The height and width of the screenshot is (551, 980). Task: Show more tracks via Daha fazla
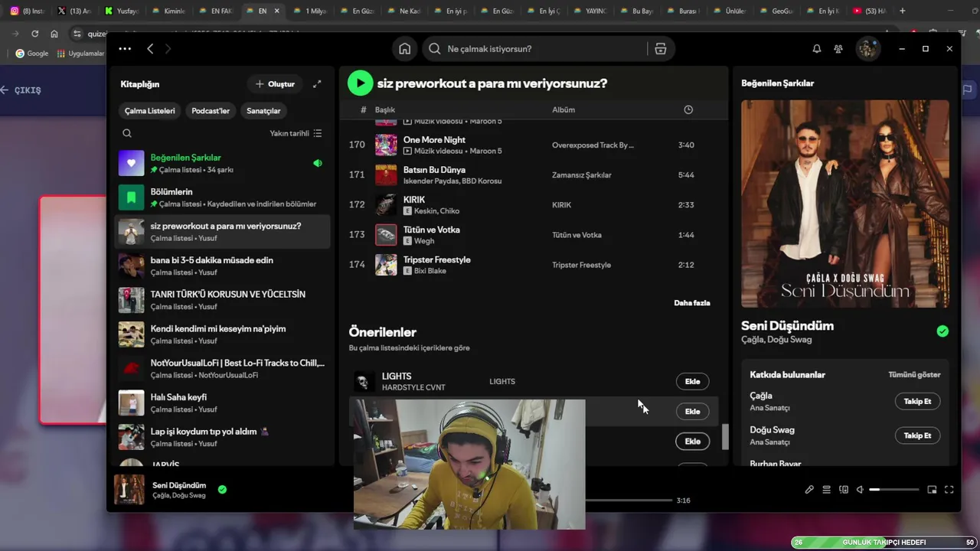(692, 303)
